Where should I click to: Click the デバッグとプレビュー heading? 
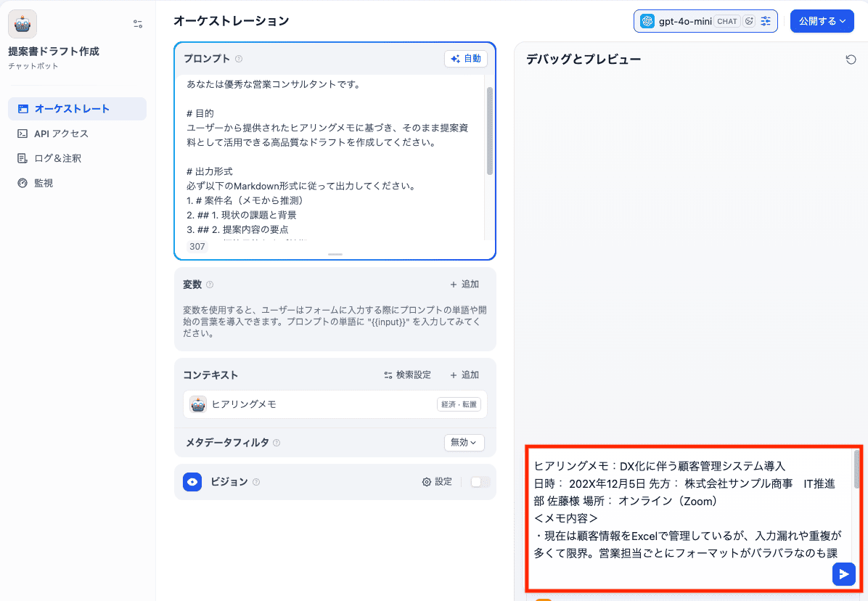point(584,60)
